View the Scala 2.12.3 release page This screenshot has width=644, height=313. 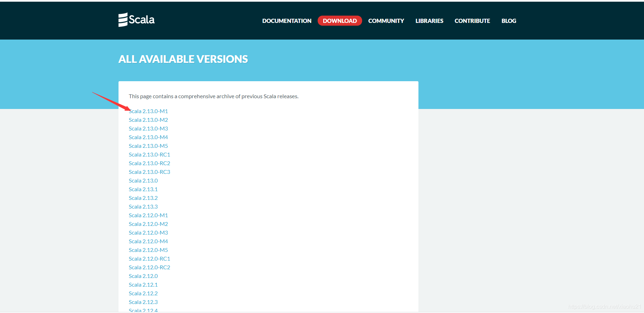pos(143,302)
